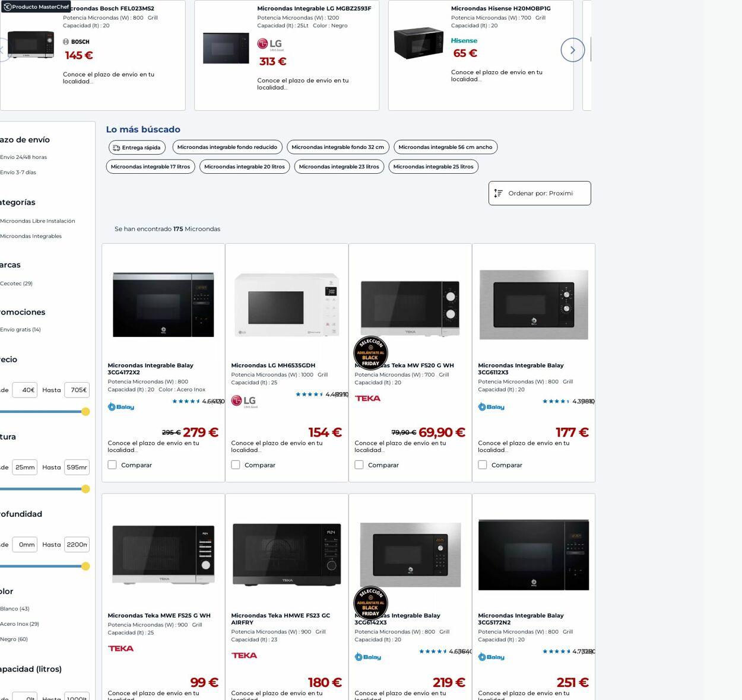742x700 pixels.
Task: Advance carousel with the right arrow button
Action: [572, 50]
